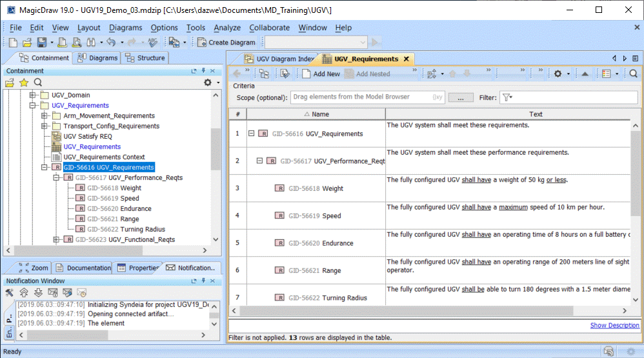Expand the Arm_Movement_Requirements folder
The width and height of the screenshot is (644, 358).
click(x=45, y=116)
